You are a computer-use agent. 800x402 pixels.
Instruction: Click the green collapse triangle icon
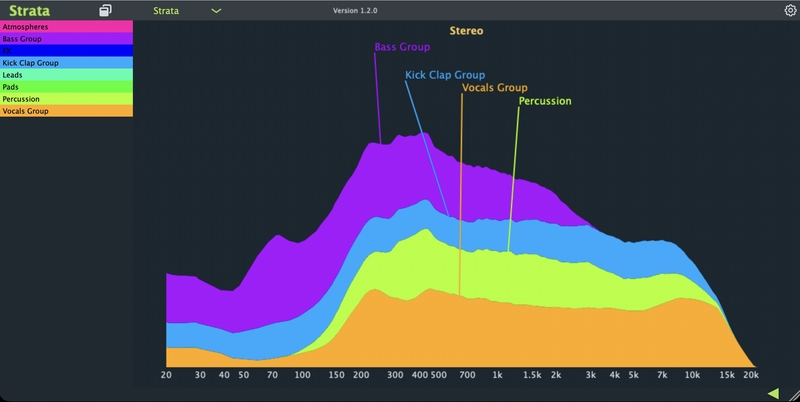click(773, 393)
